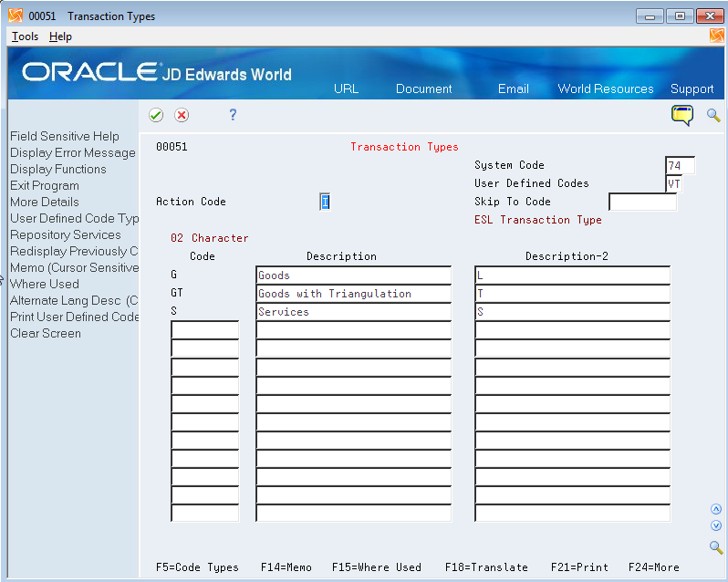
Task: Click the Action Code field
Action: click(325, 202)
